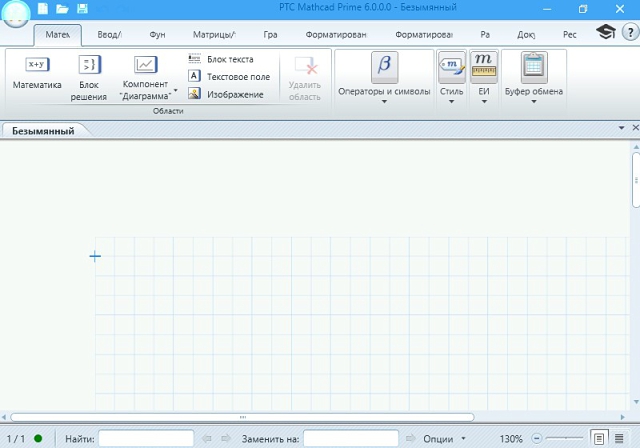The width and height of the screenshot is (640, 448).
Task: Open the Стиль dropdown
Action: [x=451, y=101]
